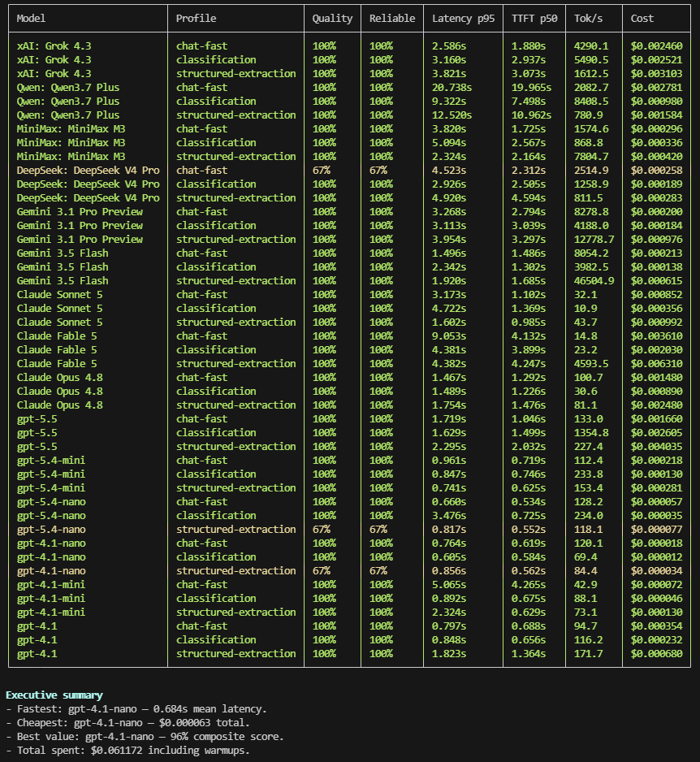Select "Qwen: Qwen3.7 Plus" in the classification row
700x762 pixels.
68,101
